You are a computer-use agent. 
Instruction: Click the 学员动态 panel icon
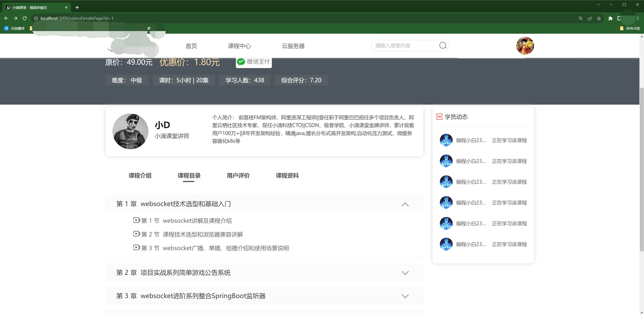[439, 117]
